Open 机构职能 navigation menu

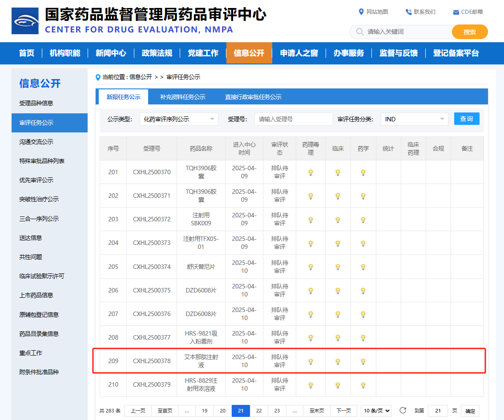tap(65, 53)
